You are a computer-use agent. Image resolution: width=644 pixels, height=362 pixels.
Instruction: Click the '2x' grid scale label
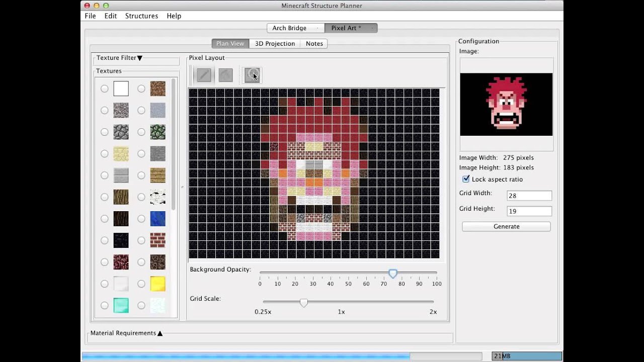pos(433,312)
